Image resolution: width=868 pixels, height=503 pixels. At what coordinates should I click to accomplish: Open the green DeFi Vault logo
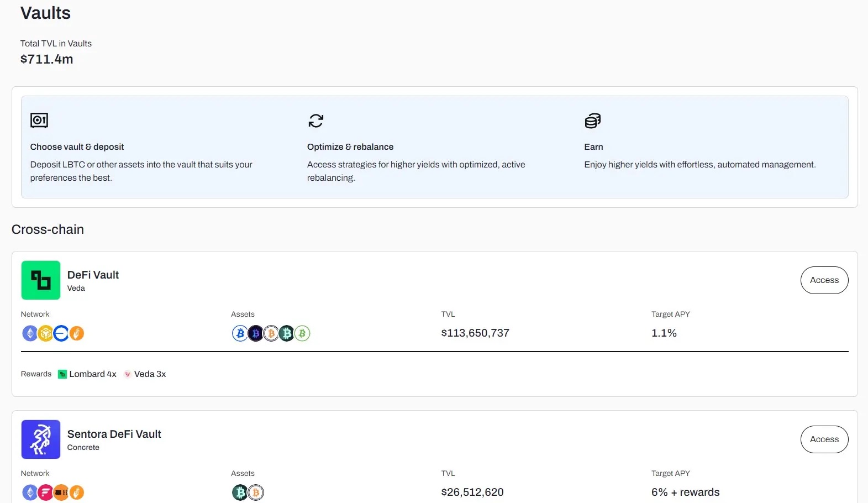point(41,280)
